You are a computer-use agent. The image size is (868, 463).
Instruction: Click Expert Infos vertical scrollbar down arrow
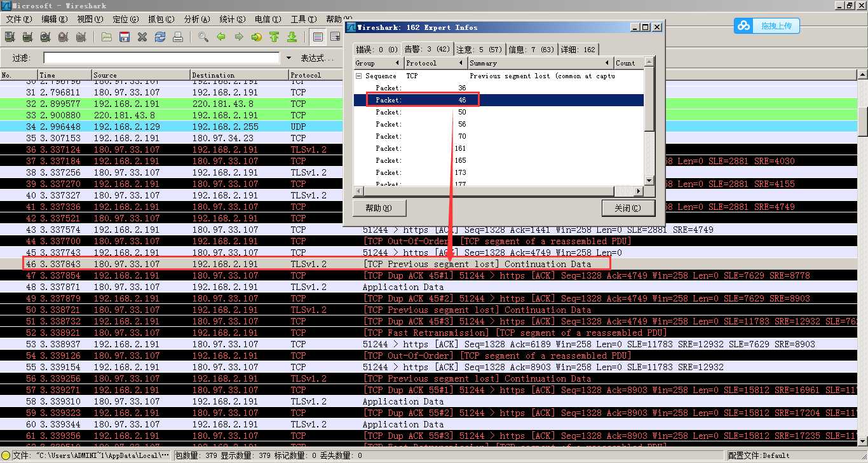click(649, 181)
